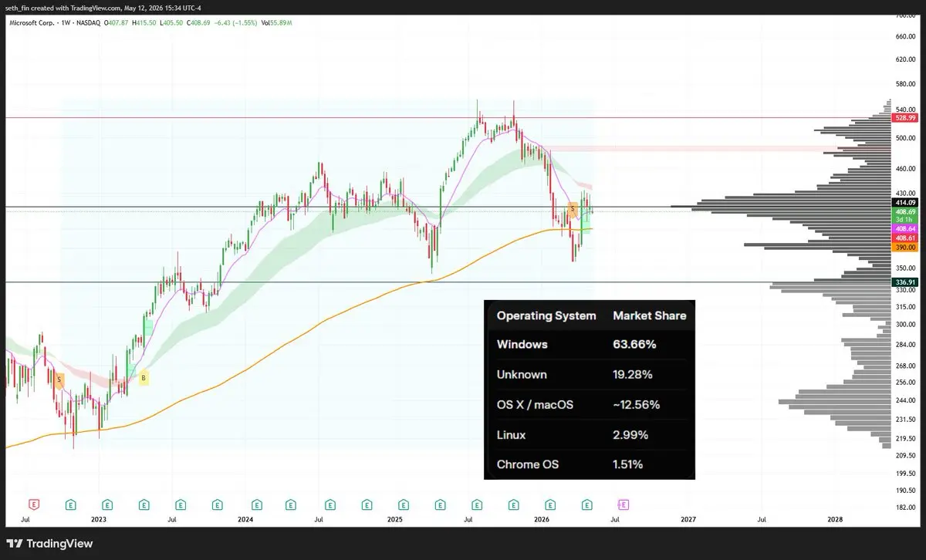Click the ~12.56% market share value
Image resolution: width=926 pixels, height=560 pixels.
637,405
